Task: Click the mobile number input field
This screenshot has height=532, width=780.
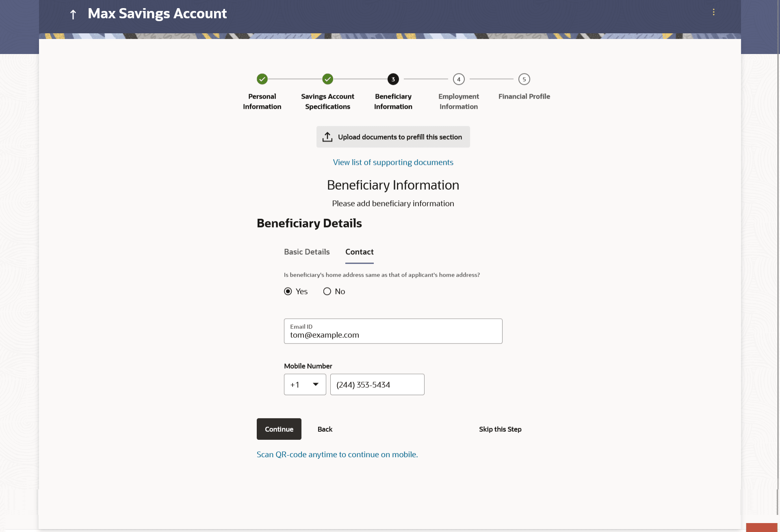Action: pyautogui.click(x=377, y=385)
